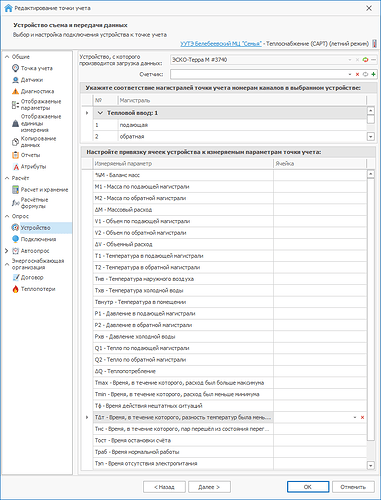The width and height of the screenshot is (381, 500).
Task: Clear the Счетчик field with the red X
Action: point(357,74)
